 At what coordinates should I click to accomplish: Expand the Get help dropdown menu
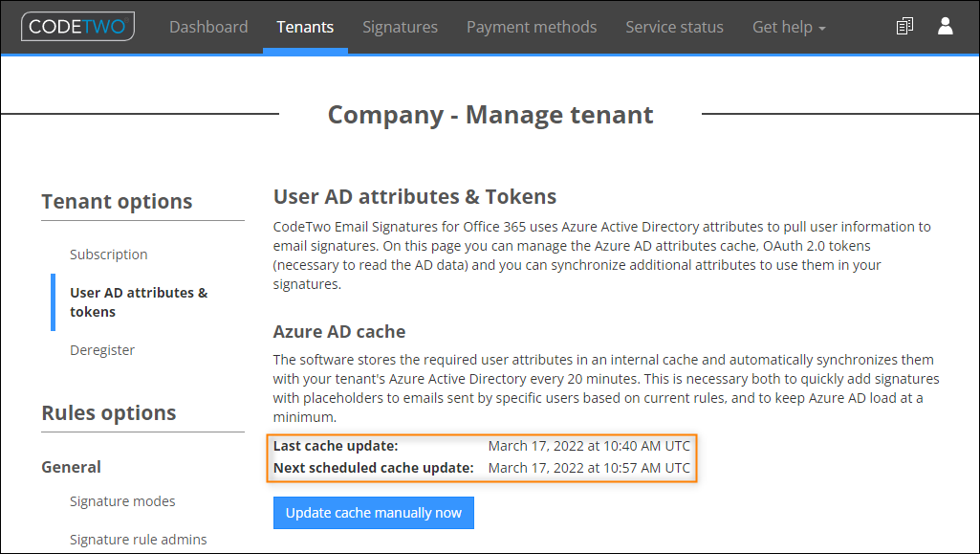point(789,27)
